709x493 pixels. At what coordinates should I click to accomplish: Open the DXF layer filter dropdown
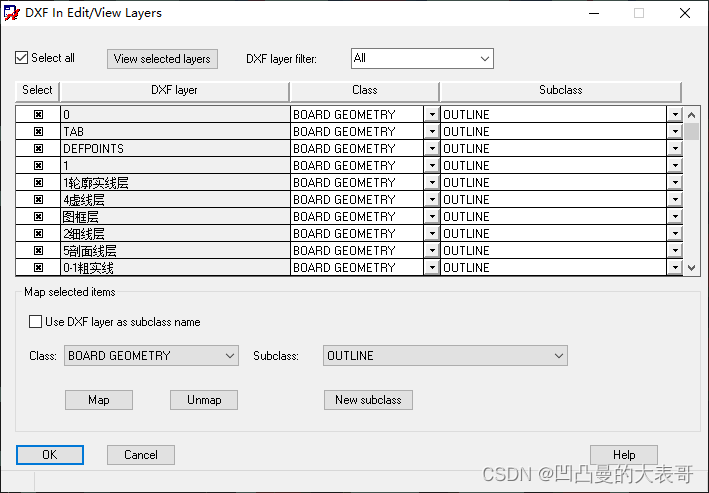(422, 58)
